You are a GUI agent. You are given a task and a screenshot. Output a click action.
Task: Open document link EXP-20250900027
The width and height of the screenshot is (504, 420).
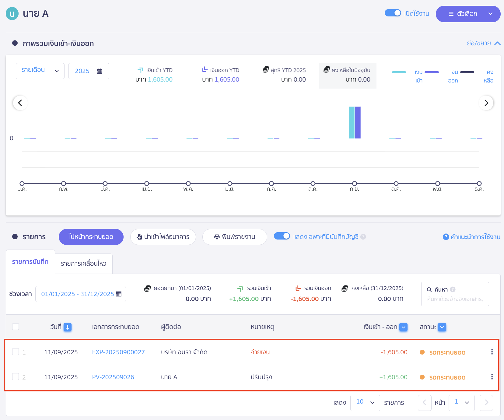(118, 352)
